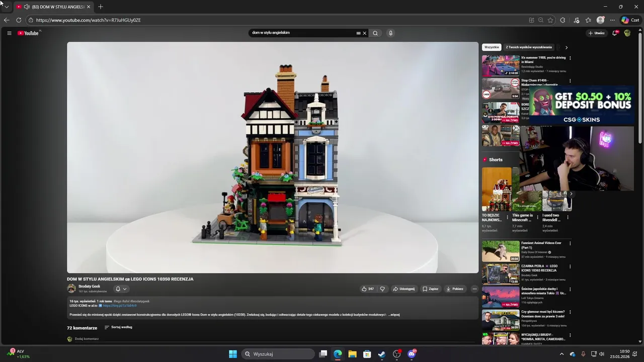Open the on-screen keyboard icon in the search box
Image resolution: width=644 pixels, height=362 pixels.
pos(358,33)
